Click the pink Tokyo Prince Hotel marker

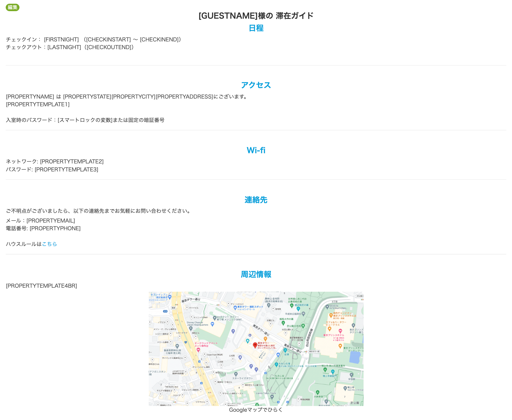(x=340, y=331)
